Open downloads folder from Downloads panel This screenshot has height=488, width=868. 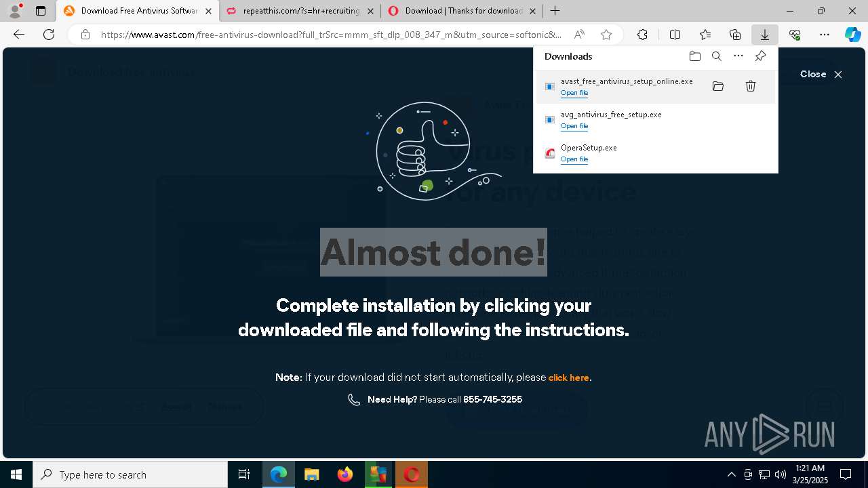click(694, 56)
